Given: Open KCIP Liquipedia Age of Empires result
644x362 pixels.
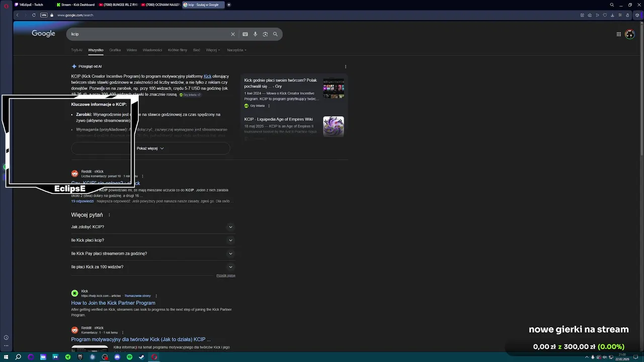Looking at the screenshot, I should pos(278,119).
